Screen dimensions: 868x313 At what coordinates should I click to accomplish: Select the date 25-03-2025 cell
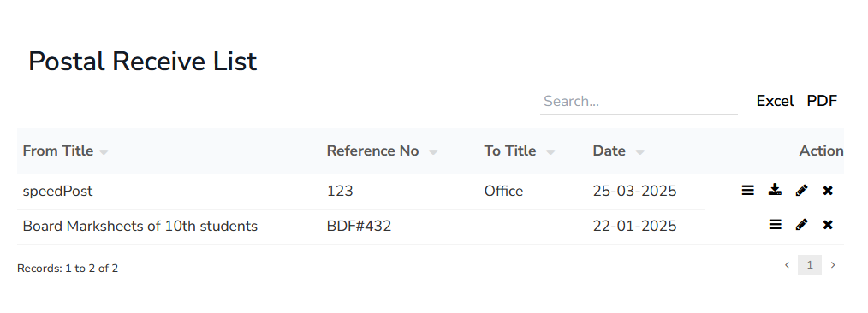point(634,192)
